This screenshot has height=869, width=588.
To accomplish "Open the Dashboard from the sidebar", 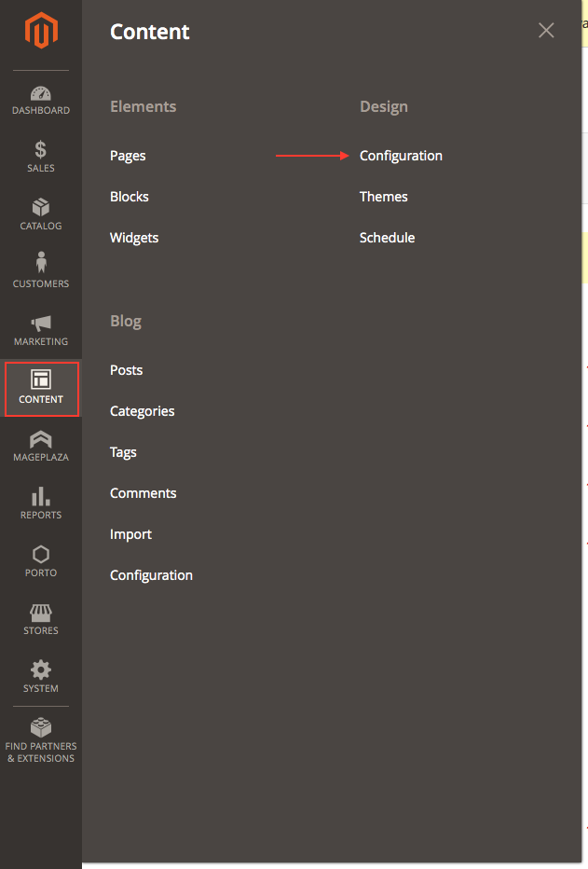I will (40, 100).
